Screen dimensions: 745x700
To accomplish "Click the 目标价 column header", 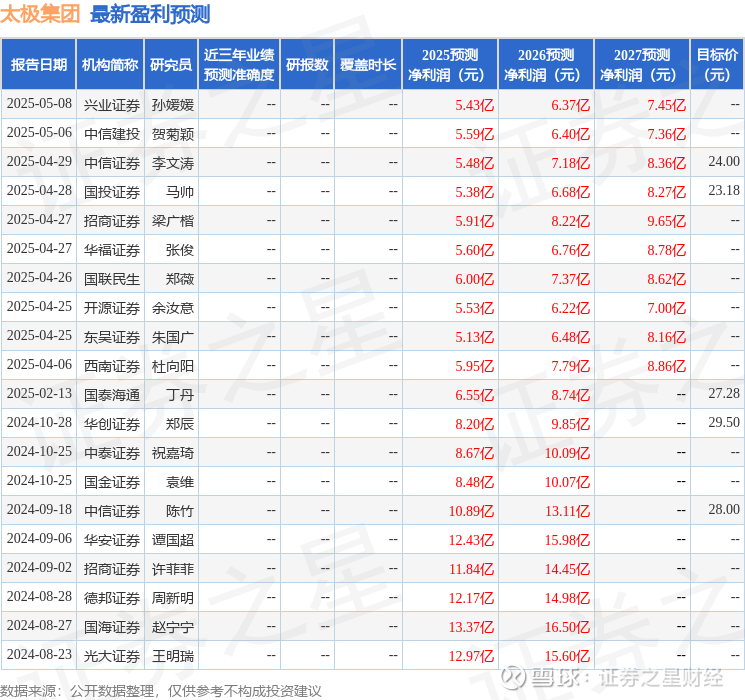I will click(716, 65).
